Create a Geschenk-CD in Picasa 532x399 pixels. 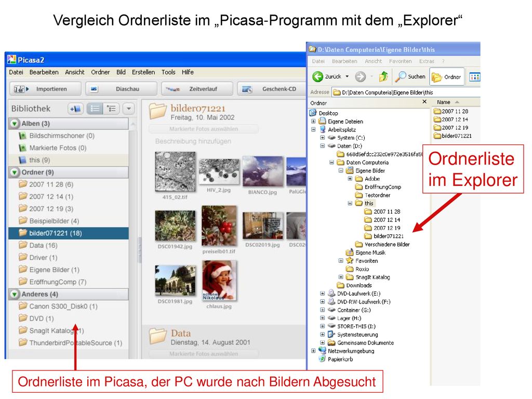[271, 89]
